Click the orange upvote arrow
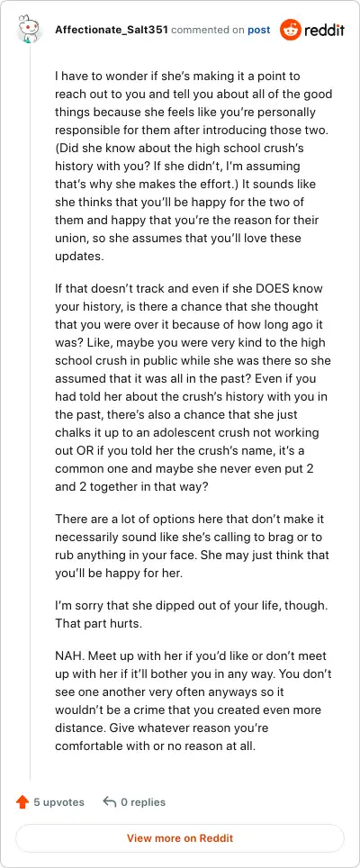Viewport: 360px width, 868px height. coord(22,801)
